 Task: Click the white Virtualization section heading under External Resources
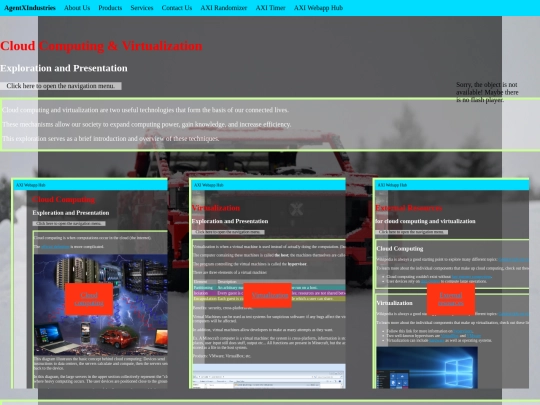[394, 303]
